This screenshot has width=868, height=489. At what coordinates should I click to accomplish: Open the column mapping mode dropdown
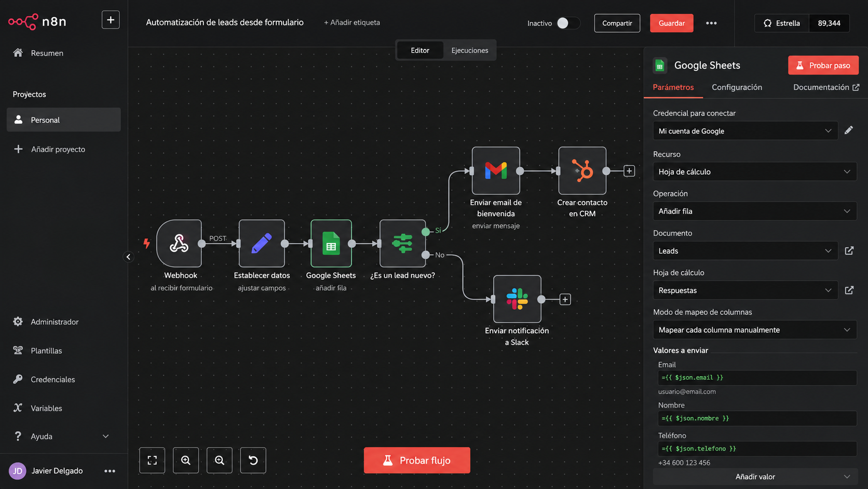[755, 329]
